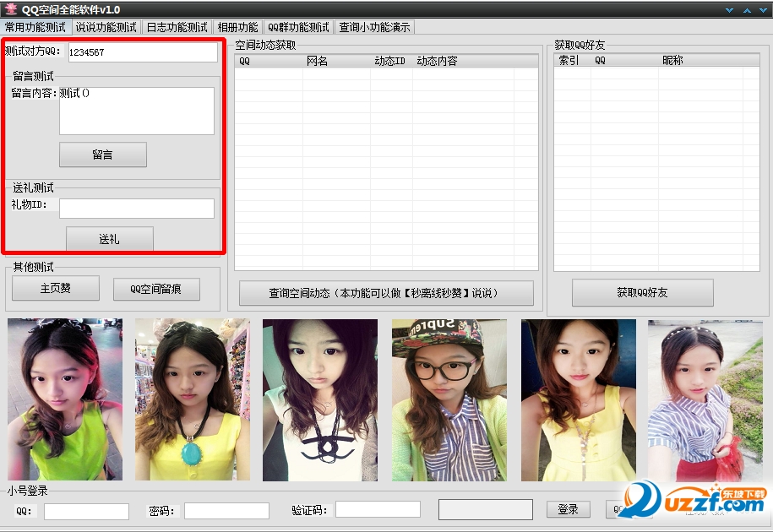Click the captcha image box beside 登录
Viewport: 773px width, 532px height.
point(486,509)
